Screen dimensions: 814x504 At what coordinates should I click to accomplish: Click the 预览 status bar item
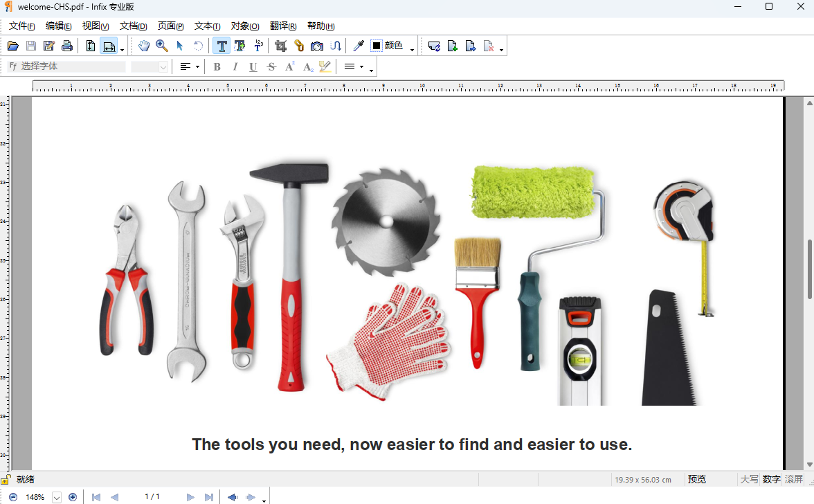[x=696, y=478]
